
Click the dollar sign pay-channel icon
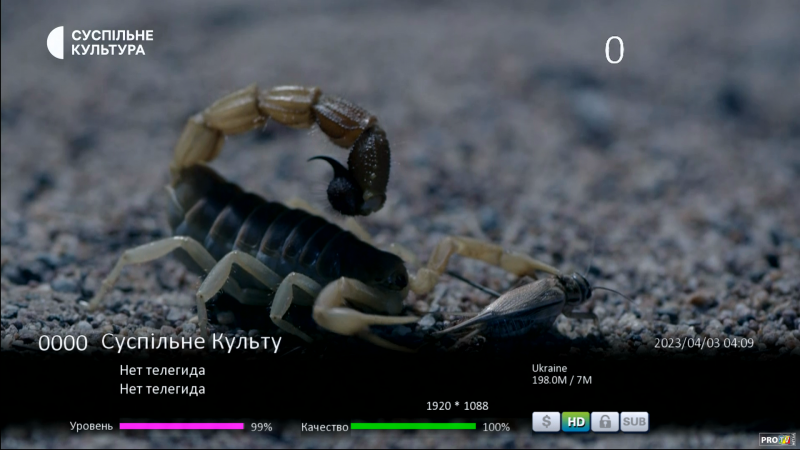[546, 422]
